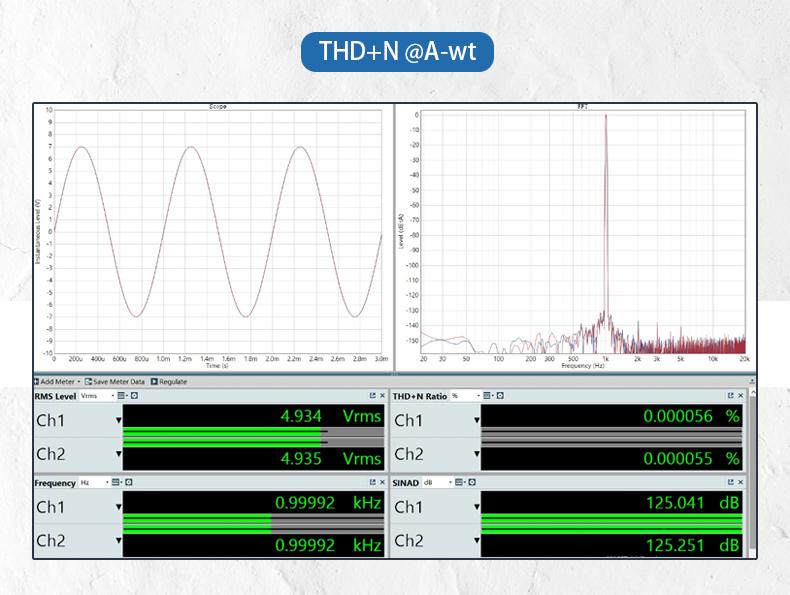This screenshot has height=595, width=790.
Task: Pop out the Frequency meter panel
Action: point(372,482)
